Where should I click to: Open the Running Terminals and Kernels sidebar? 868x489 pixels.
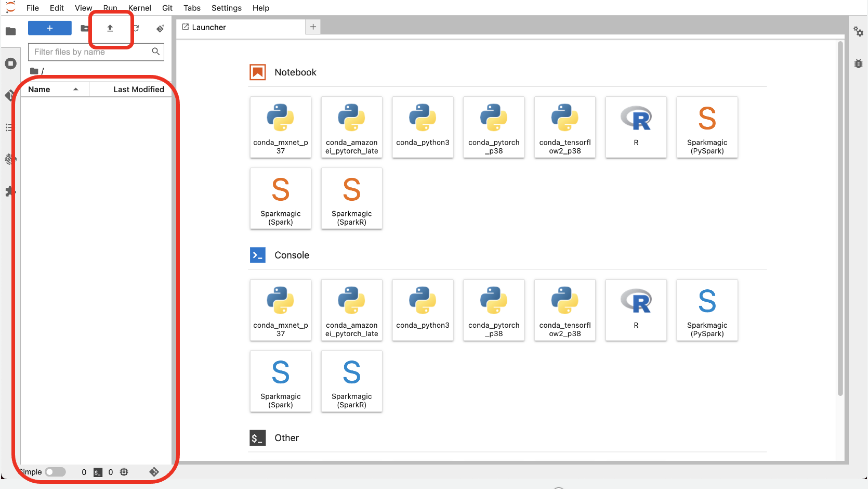[x=10, y=63]
